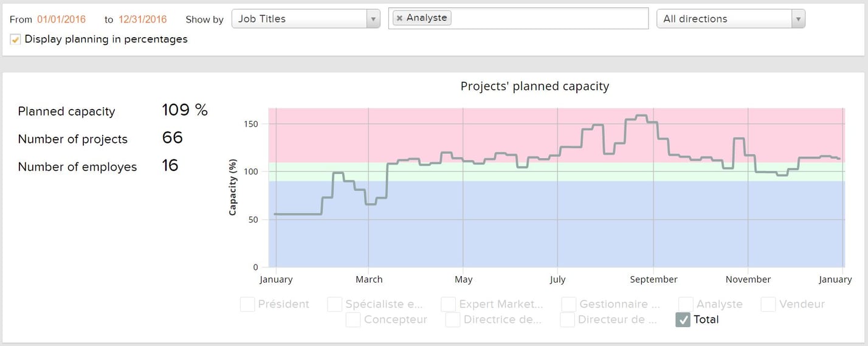868x346 pixels.
Task: Remove the Analyste tag with x icon
Action: pos(399,18)
